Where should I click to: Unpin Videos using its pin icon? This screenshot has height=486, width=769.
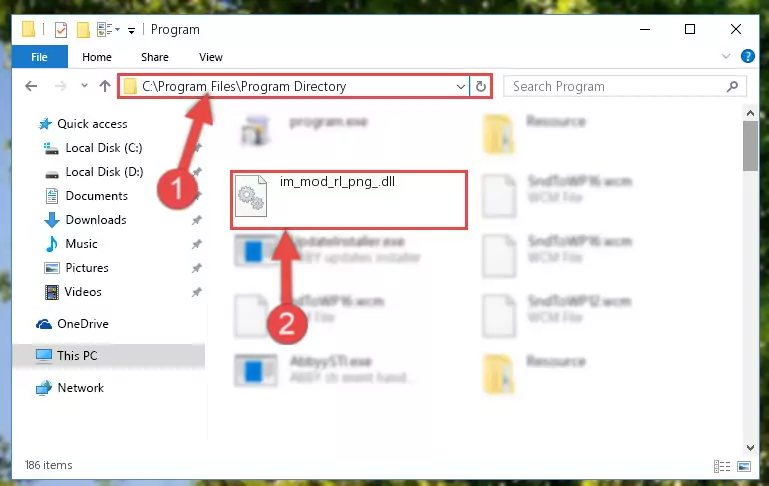(197, 292)
